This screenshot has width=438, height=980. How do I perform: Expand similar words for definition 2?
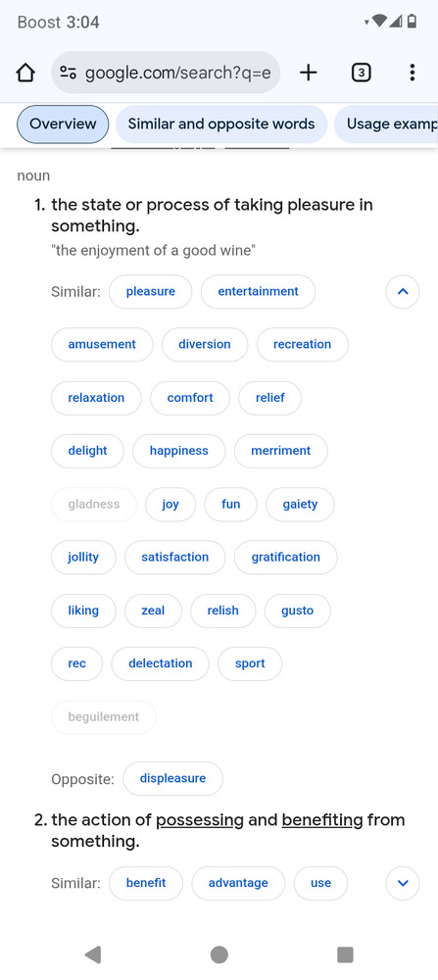(x=403, y=883)
